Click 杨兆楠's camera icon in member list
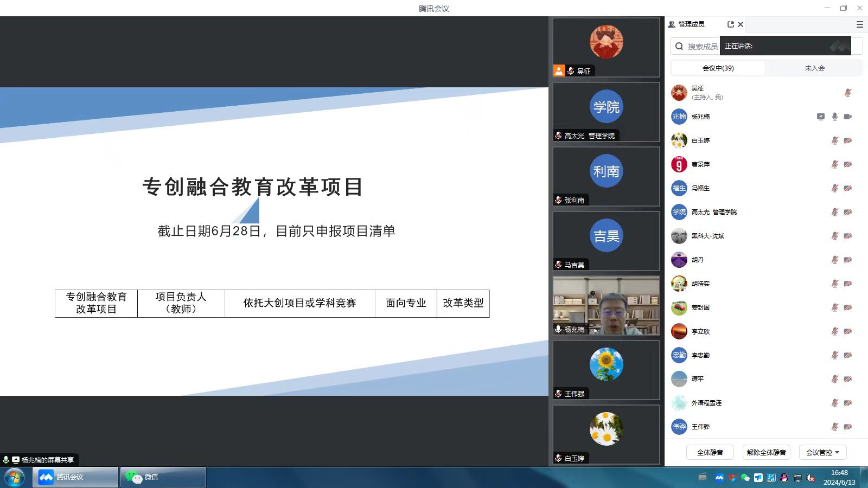This screenshot has width=868, height=488. pos(847,117)
